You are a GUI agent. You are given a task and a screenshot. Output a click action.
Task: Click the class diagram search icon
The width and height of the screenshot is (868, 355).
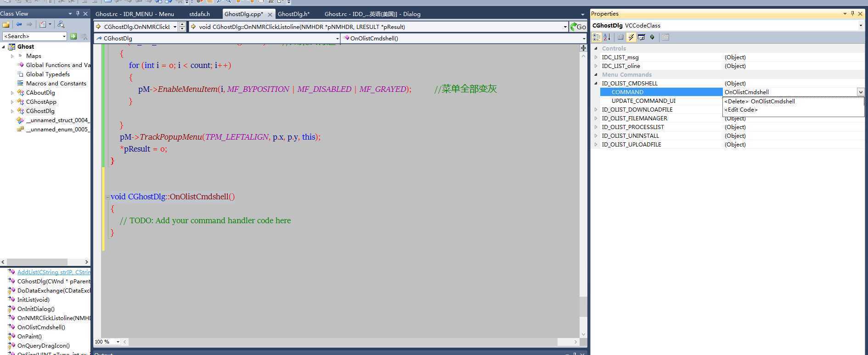tap(61, 24)
